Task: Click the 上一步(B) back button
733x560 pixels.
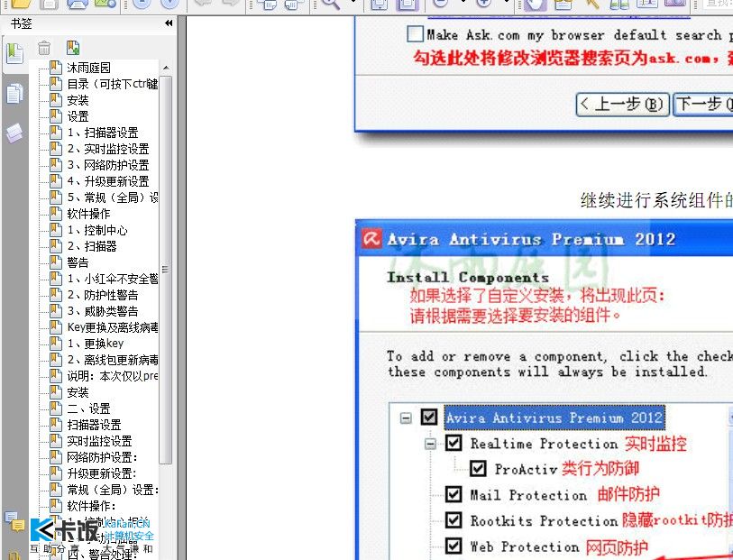Action: (623, 105)
